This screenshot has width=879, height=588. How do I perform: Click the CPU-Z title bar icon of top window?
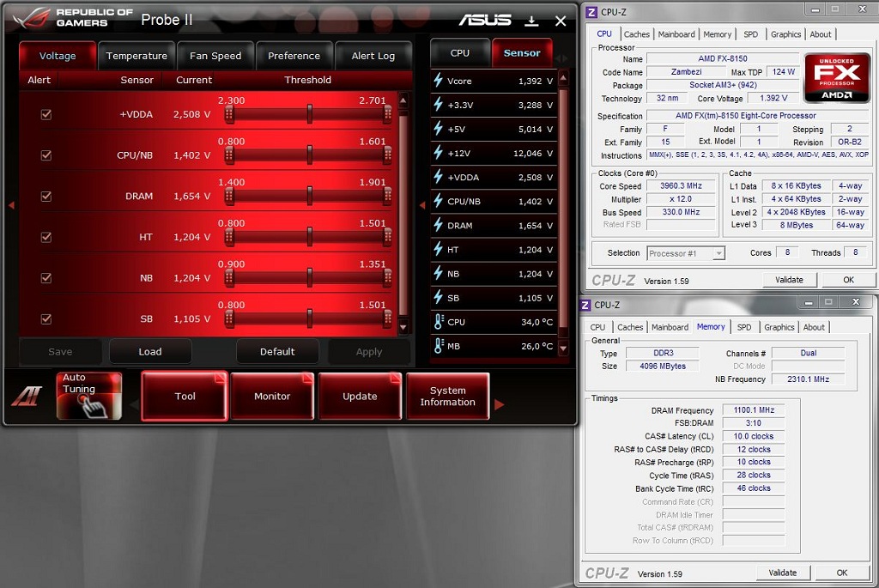[x=591, y=12]
